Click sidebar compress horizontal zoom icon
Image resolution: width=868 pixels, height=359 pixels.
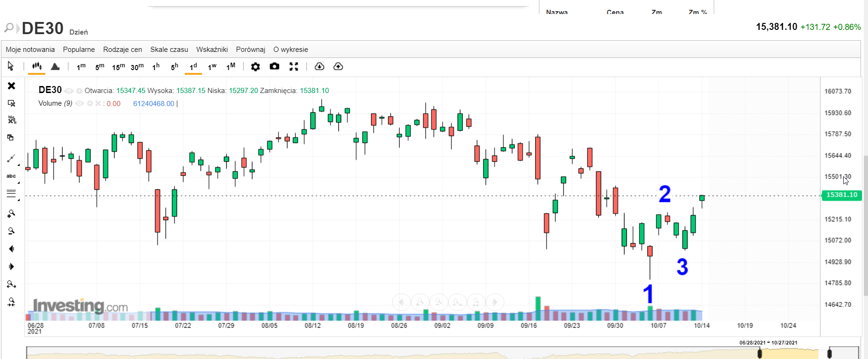(11, 302)
